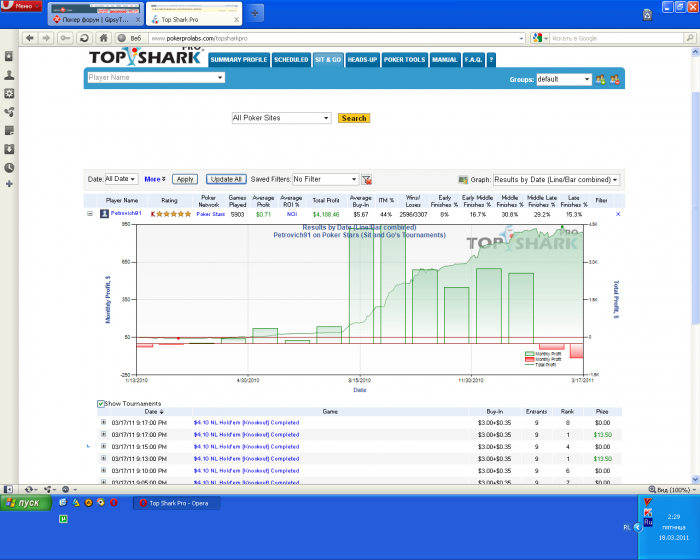
Task: Click the yellow Search button
Action: tap(354, 118)
